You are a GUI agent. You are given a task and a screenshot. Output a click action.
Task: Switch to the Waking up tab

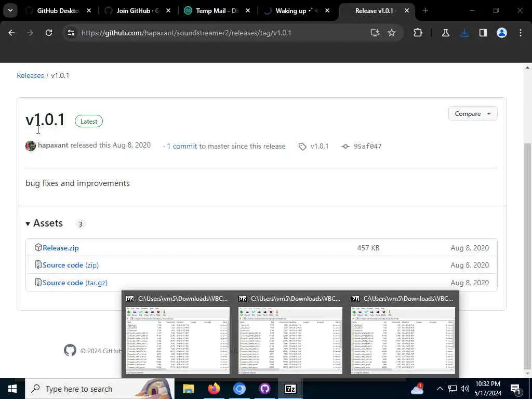click(x=297, y=11)
